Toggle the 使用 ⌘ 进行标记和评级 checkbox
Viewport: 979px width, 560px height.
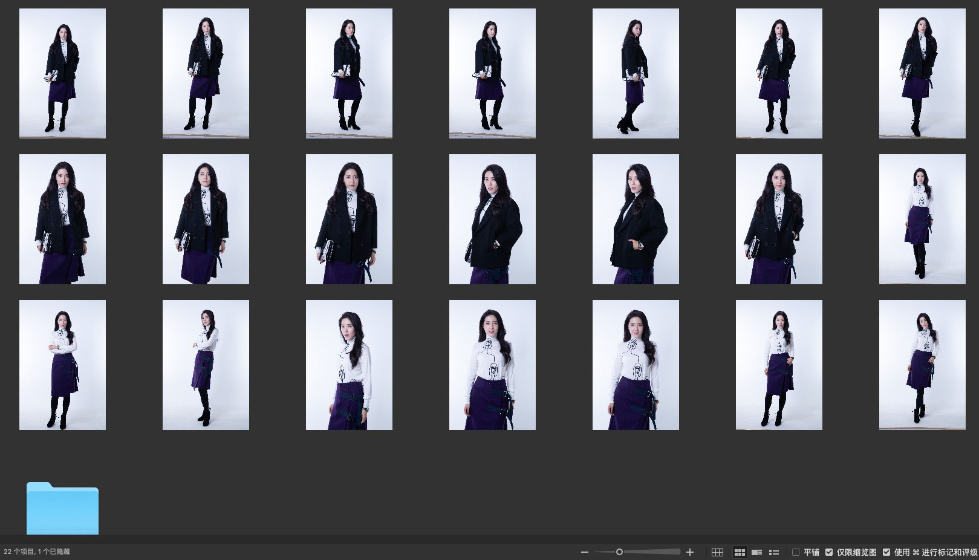[x=886, y=552]
